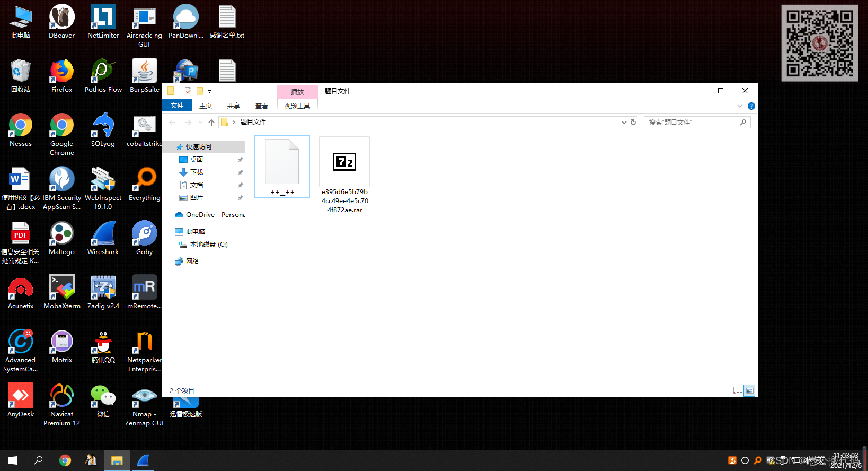Open Chrome from the taskbar

[x=65, y=460]
